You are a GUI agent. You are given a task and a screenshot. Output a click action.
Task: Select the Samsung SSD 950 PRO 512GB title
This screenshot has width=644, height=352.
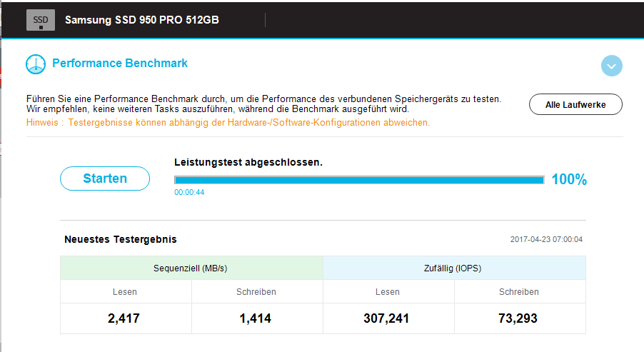tap(141, 20)
